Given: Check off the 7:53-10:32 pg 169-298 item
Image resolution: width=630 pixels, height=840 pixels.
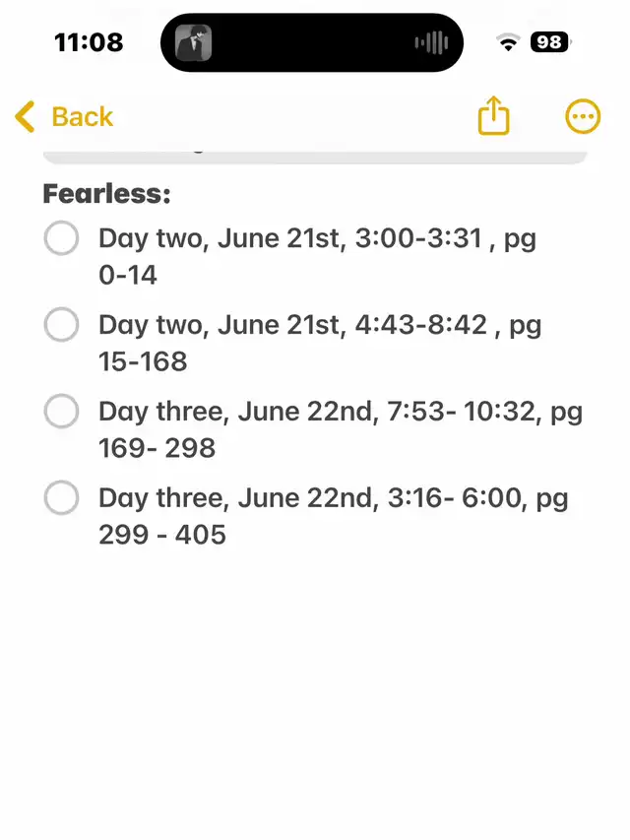Looking at the screenshot, I should [x=62, y=411].
